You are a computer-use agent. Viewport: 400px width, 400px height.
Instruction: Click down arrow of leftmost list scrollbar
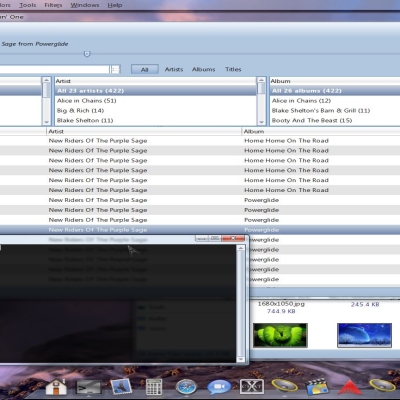click(46, 122)
